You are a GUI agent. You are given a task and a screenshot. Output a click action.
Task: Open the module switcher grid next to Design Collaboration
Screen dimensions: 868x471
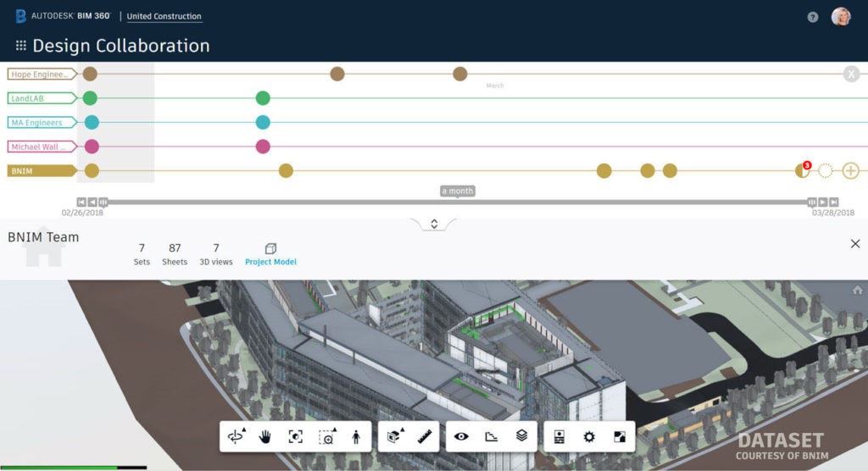coord(21,46)
